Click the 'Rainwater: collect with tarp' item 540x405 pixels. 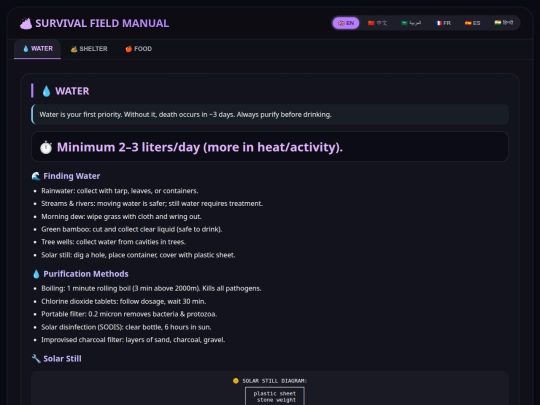point(120,191)
